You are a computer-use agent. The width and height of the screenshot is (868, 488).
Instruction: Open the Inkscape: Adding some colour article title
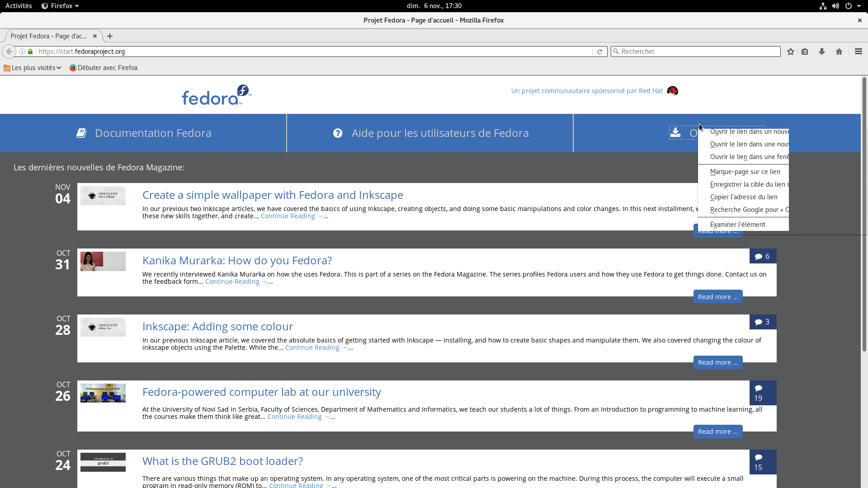click(217, 326)
